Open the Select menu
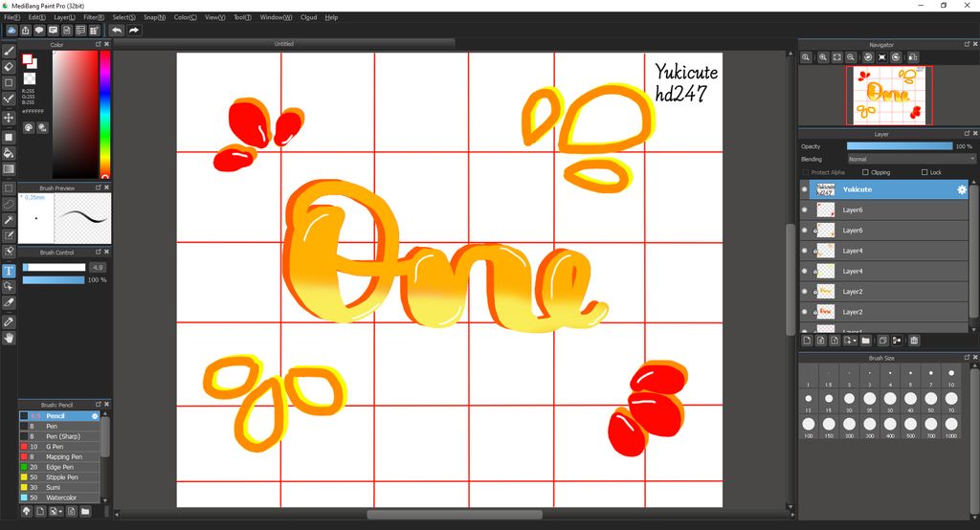This screenshot has width=980, height=530. [x=123, y=17]
